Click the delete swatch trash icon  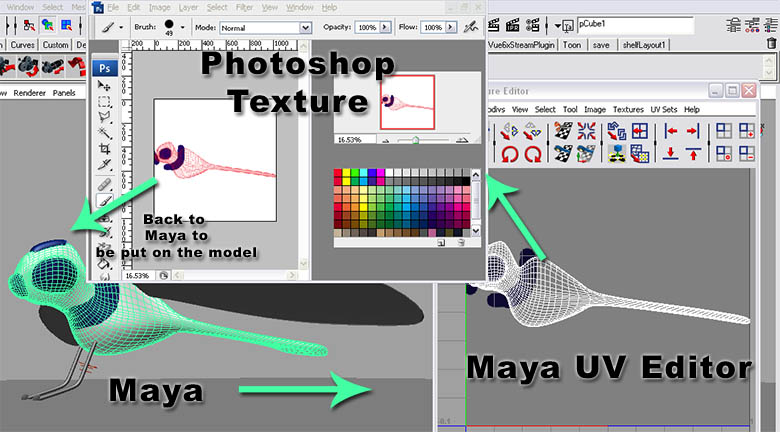[461, 243]
